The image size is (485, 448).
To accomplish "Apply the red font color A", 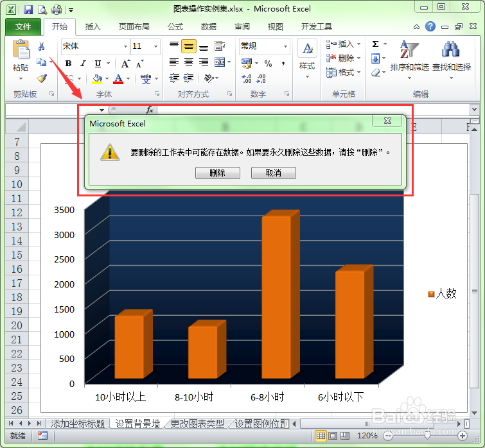I will tap(118, 79).
